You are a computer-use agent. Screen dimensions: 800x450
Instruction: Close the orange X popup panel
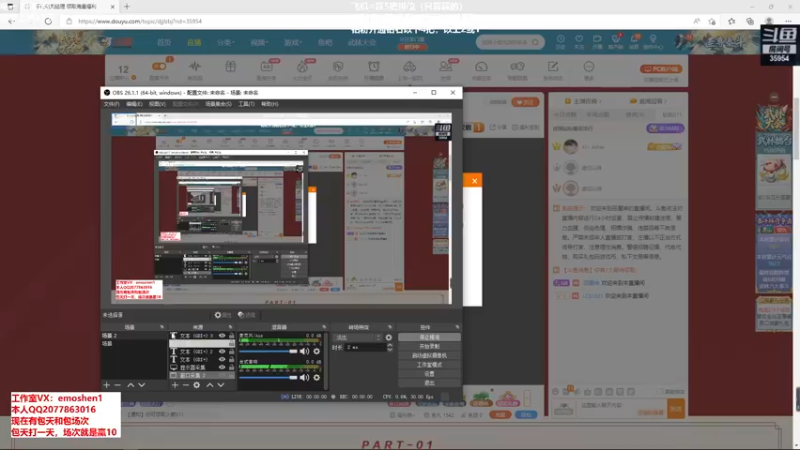(474, 181)
